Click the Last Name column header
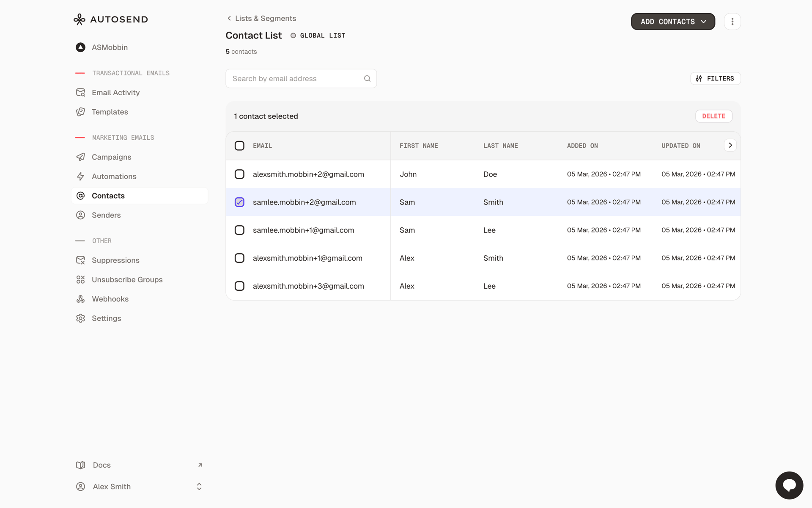This screenshot has width=812, height=508. tap(500, 146)
